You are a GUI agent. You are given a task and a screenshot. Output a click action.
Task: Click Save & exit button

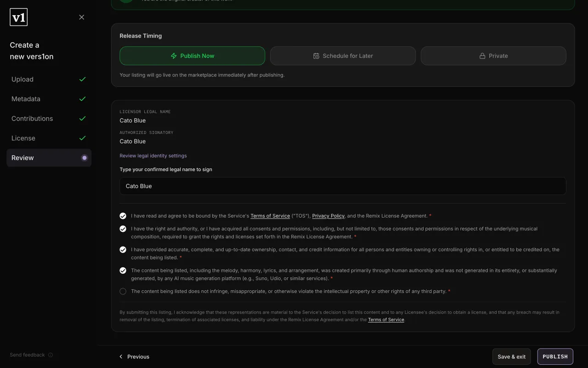point(512,356)
